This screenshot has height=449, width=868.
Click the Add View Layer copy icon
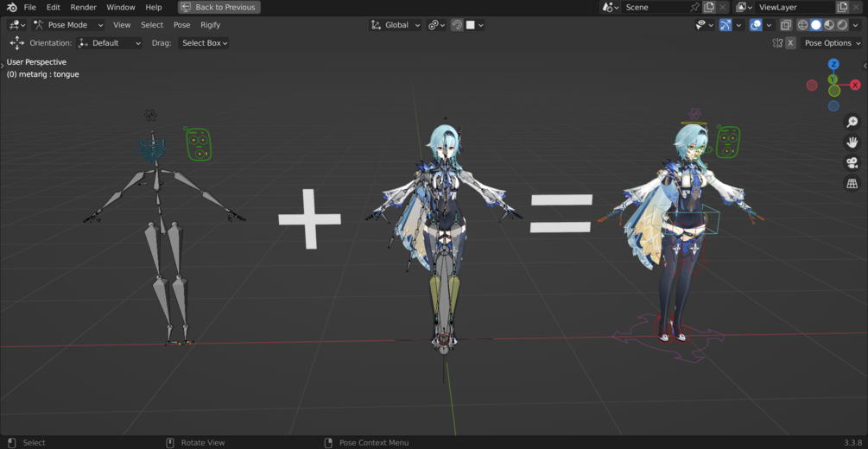point(842,7)
